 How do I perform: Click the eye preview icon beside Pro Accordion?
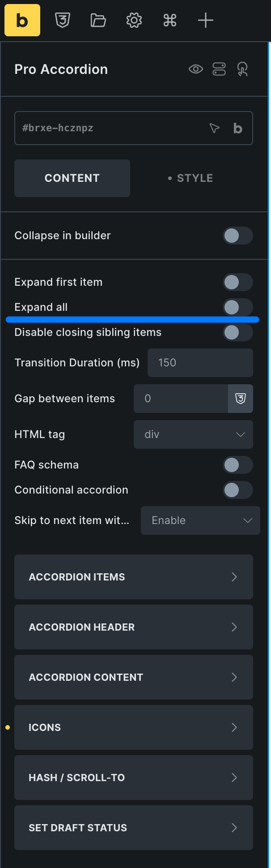coord(196,69)
